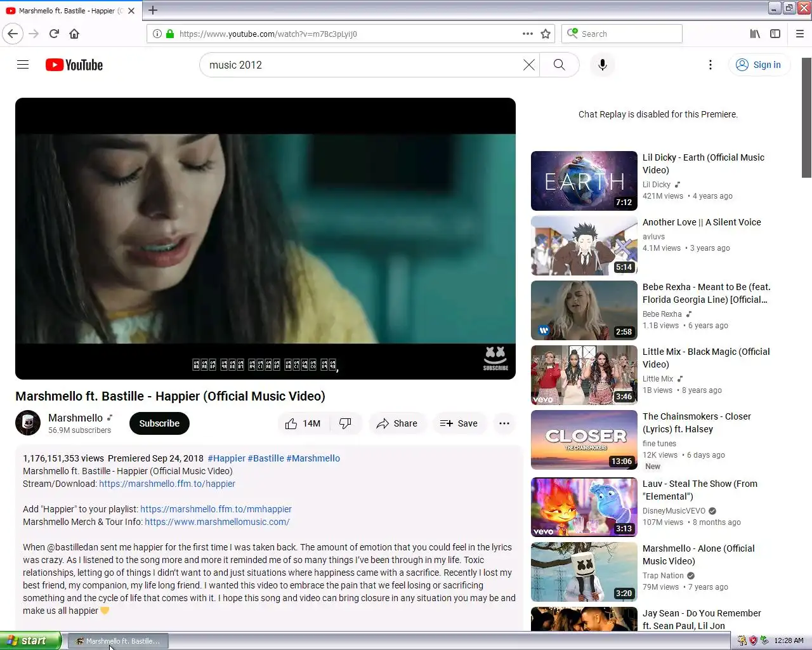This screenshot has height=650, width=812.
Task: Open #Happier hashtag link
Action: pos(226,458)
